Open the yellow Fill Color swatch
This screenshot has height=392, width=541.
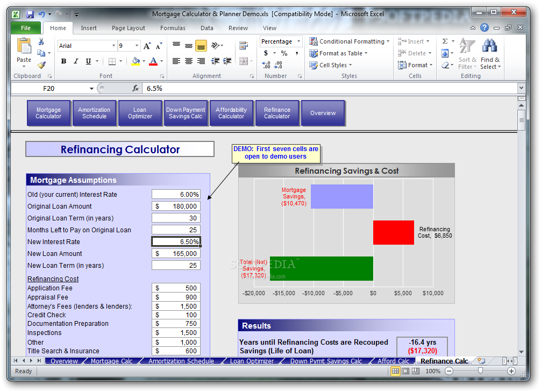(x=136, y=61)
